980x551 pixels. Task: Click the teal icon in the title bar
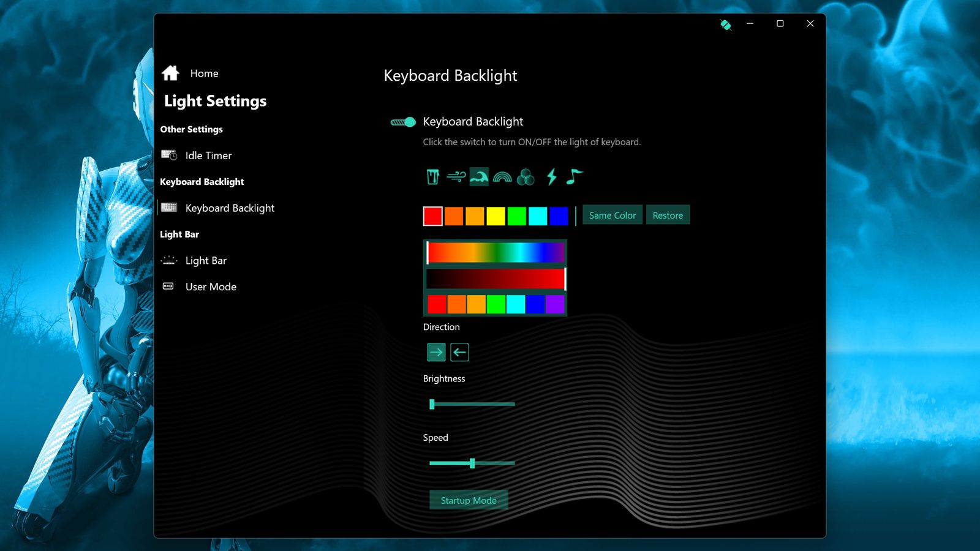tap(726, 24)
